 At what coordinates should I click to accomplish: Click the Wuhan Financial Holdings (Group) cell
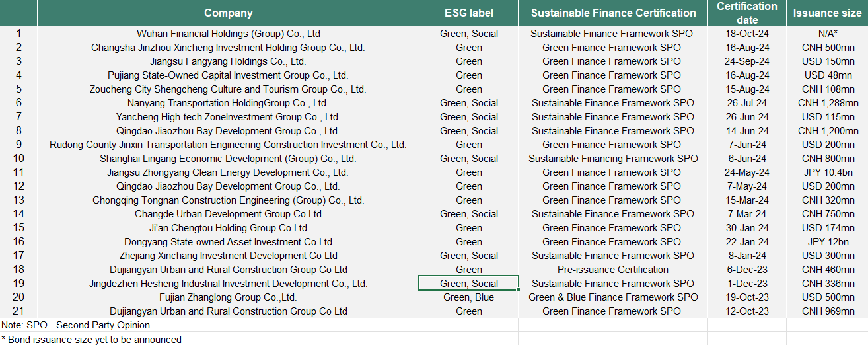[x=228, y=34]
